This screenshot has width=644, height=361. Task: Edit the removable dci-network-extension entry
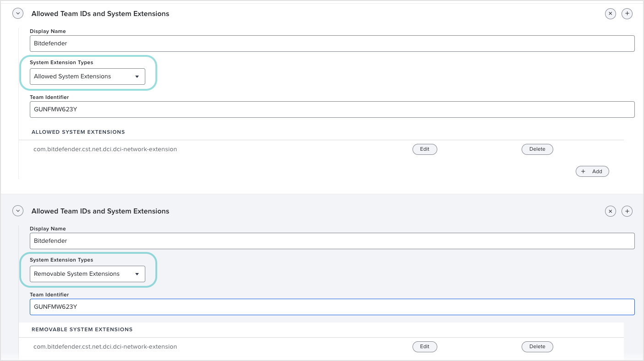[x=424, y=346]
